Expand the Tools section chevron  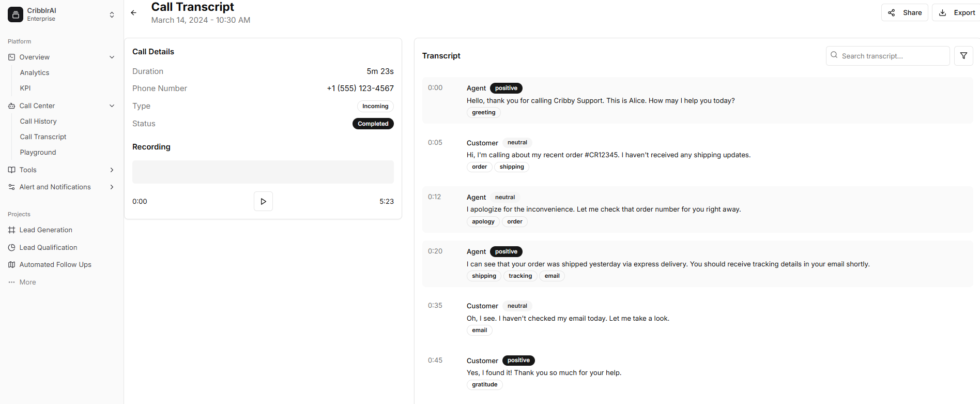coord(112,170)
